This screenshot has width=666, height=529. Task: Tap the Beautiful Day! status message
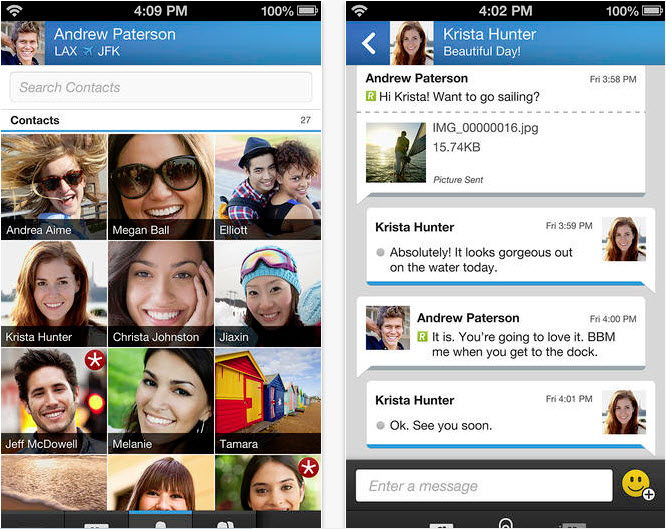482,51
